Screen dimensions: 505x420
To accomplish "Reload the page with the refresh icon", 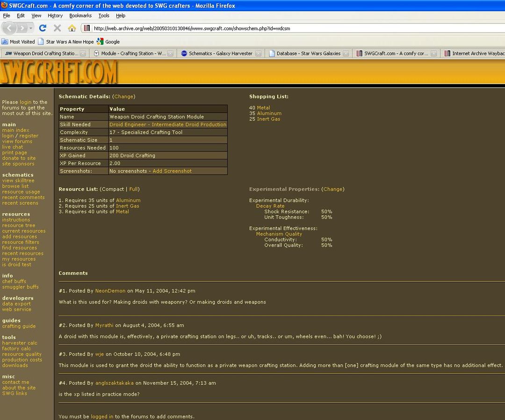I will (x=43, y=28).
